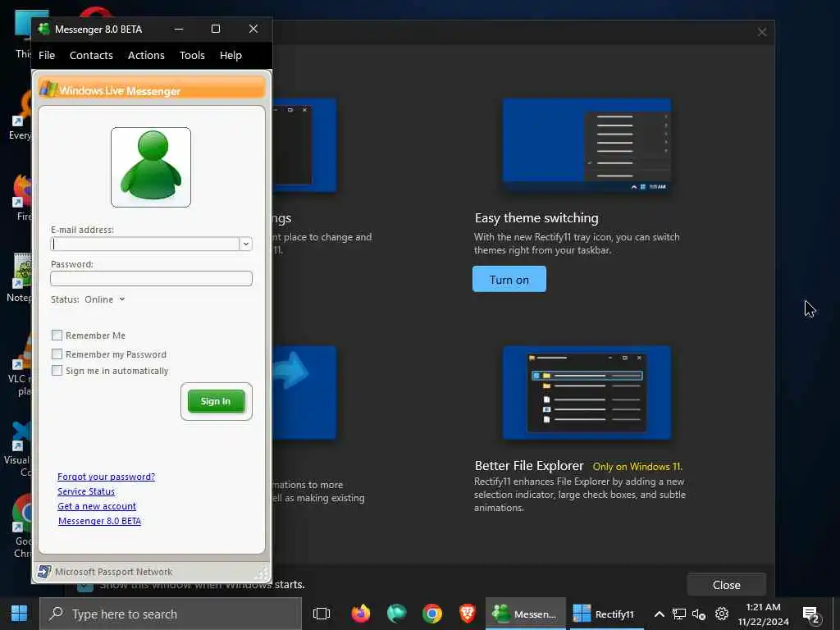
Task: Select the VLC media player desktop shortcut
Action: click(x=21, y=364)
